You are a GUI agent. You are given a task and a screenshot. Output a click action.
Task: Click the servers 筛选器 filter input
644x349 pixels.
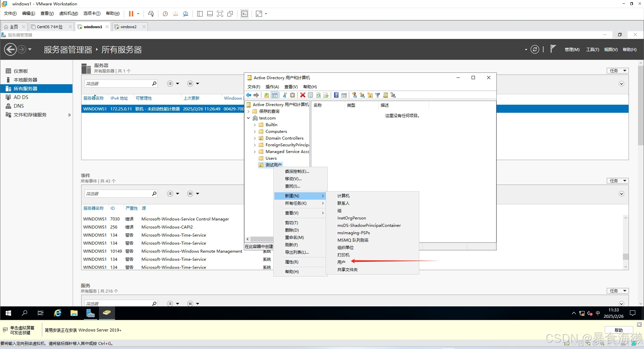click(118, 84)
